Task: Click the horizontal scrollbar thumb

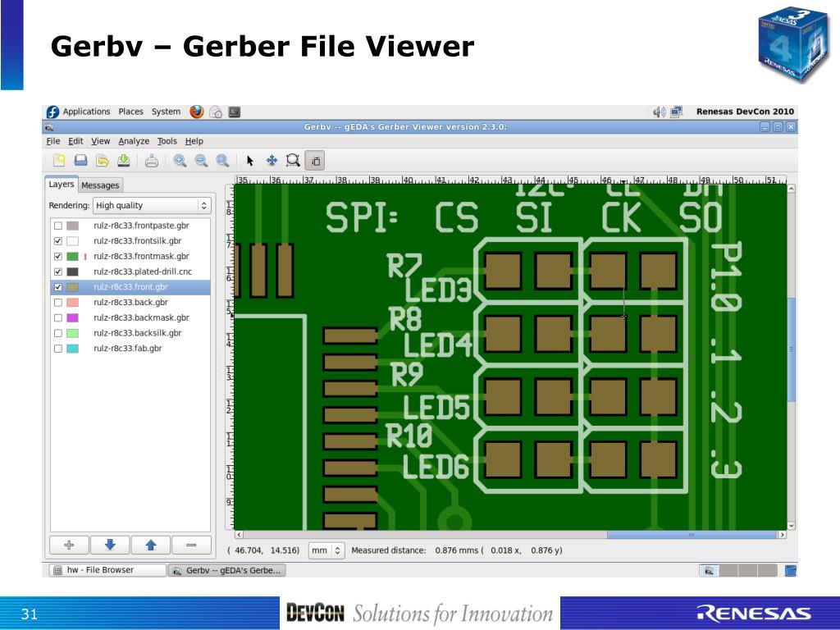Action: (691, 535)
